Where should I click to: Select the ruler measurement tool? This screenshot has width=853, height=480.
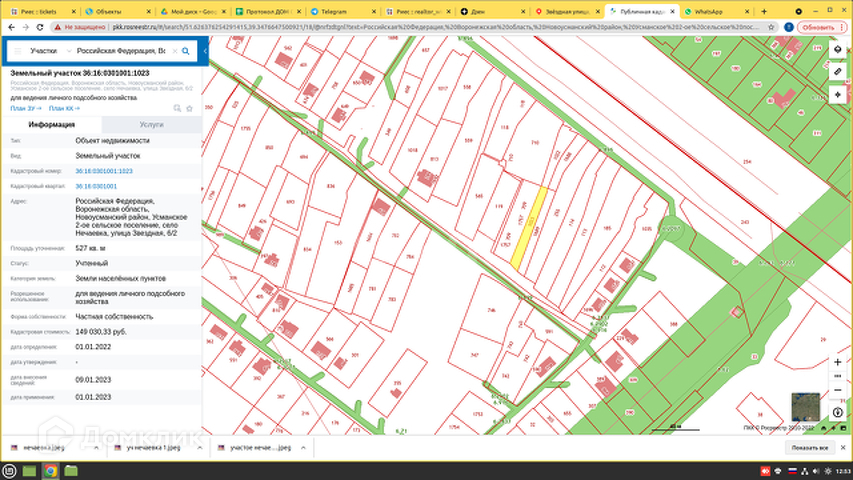(x=837, y=72)
